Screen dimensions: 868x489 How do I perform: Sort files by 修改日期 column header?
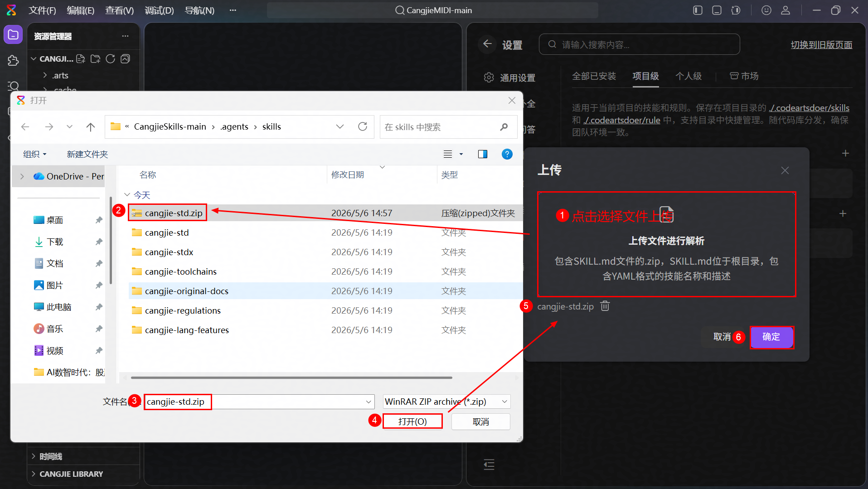coord(348,175)
